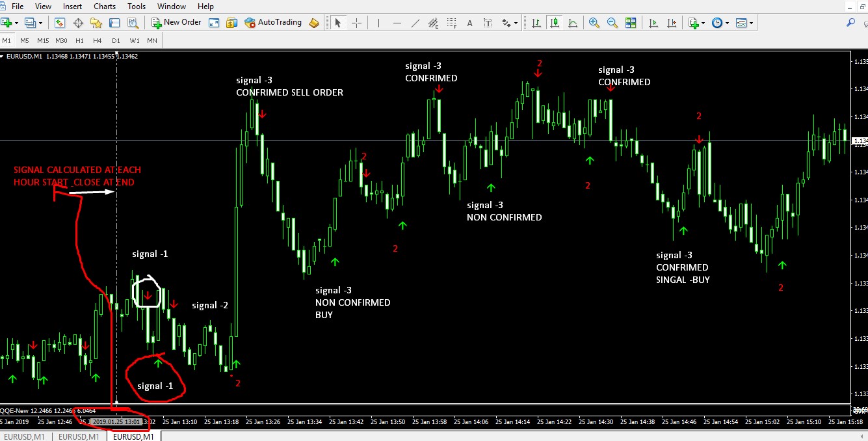Viewport: 868px width, 441px height.
Task: Select the Equidistant Channel tool
Action: click(434, 22)
